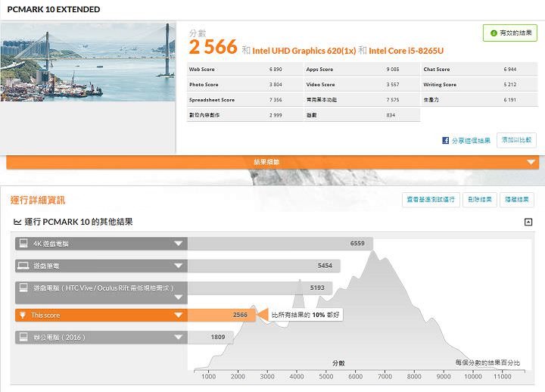The image size is (545, 392).
Task: Click the 刪除結果 delete result button
Action: click(480, 200)
